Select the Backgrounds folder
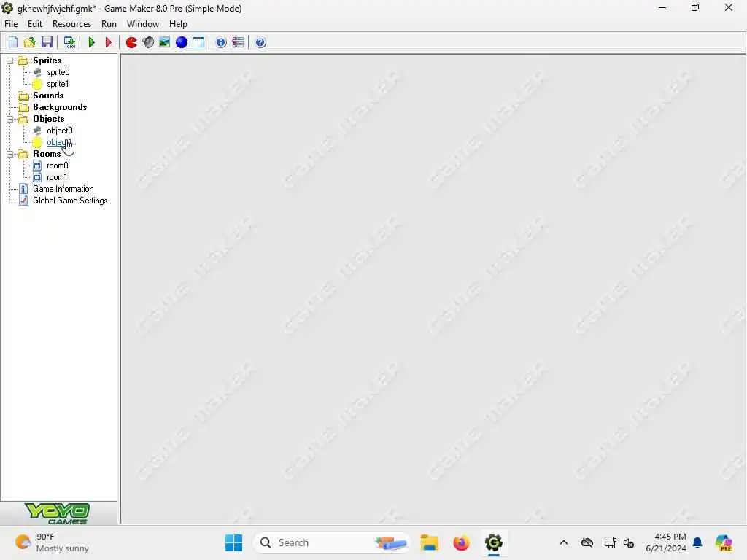 [60, 107]
